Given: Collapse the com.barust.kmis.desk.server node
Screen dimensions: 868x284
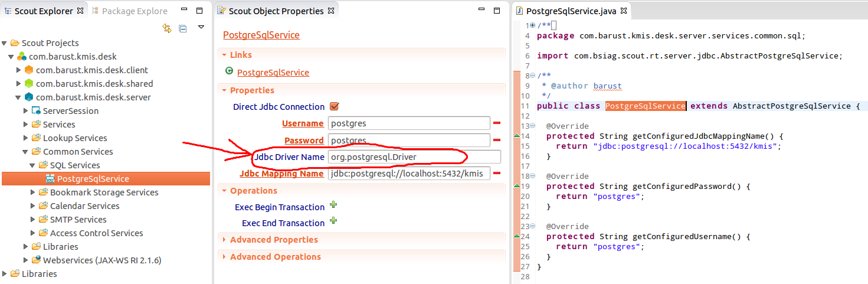Looking at the screenshot, I should (x=19, y=97).
